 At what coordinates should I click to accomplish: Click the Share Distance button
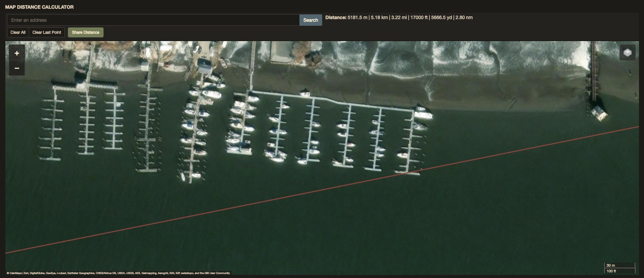(86, 32)
